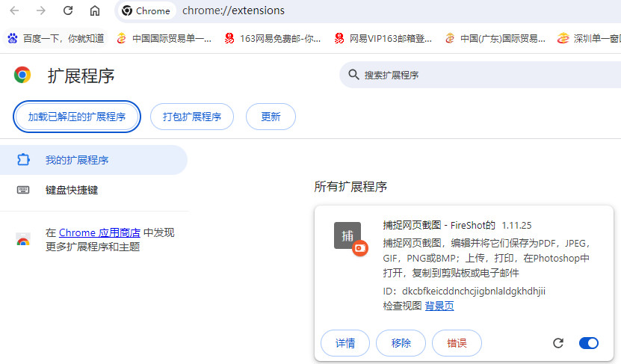Reload the FireShot extension with circular arrow
The image size is (621, 364).
(x=557, y=343)
